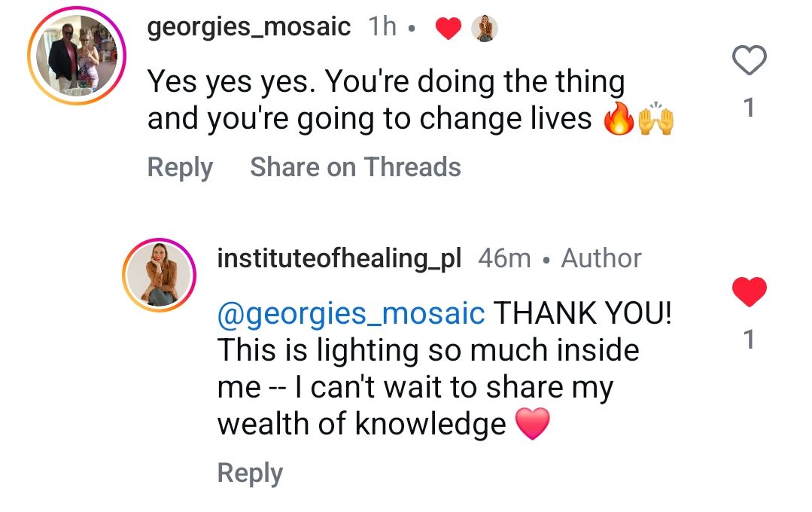
Task: Click the small red liked-by-author heart
Action: [449, 29]
